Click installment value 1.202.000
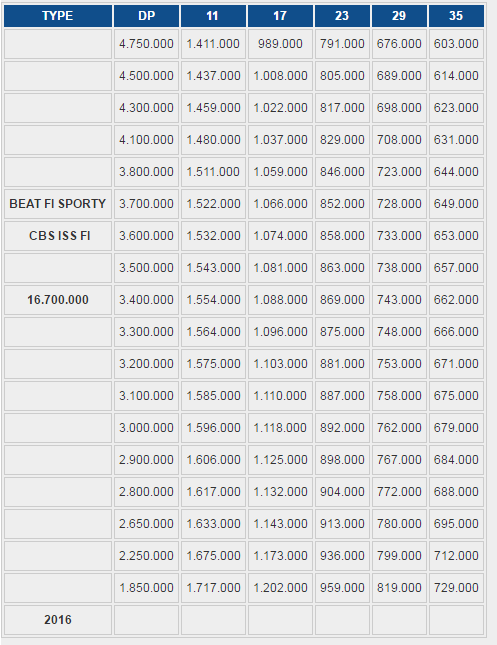This screenshot has height=645, width=497. 280,588
